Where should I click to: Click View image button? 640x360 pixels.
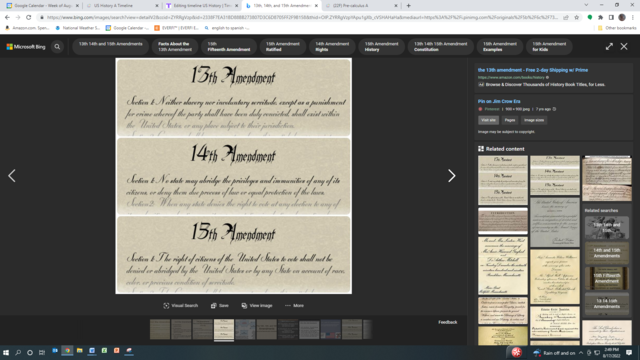click(x=257, y=305)
